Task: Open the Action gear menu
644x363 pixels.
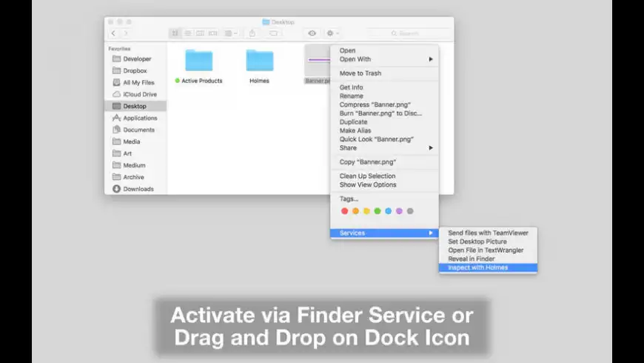Action: (x=332, y=33)
